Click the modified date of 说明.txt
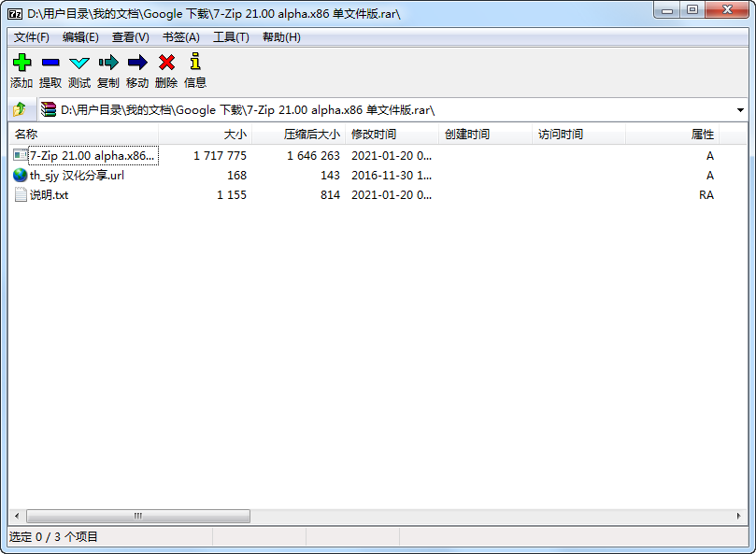Screen dimensions: 756x554 click(x=392, y=195)
